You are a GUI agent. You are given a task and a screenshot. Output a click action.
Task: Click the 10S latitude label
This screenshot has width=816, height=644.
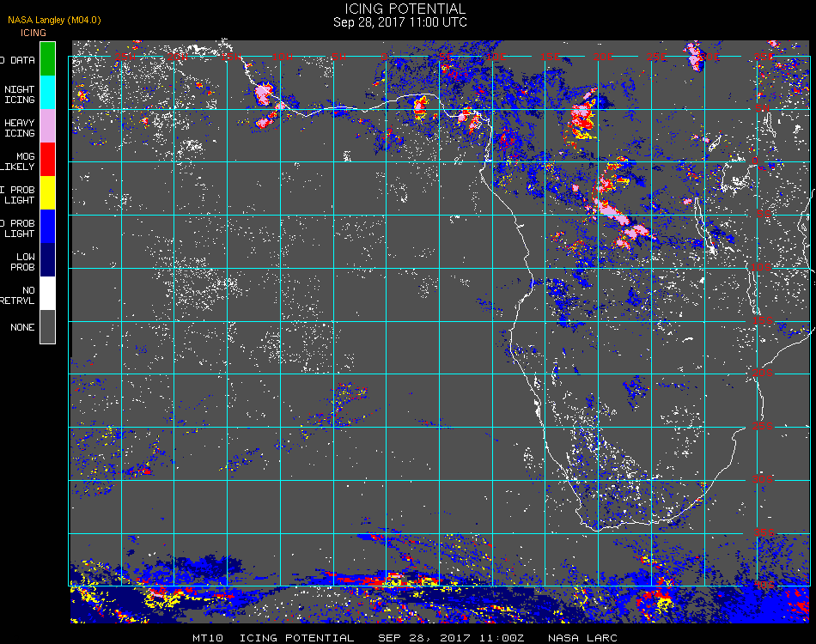click(x=761, y=267)
